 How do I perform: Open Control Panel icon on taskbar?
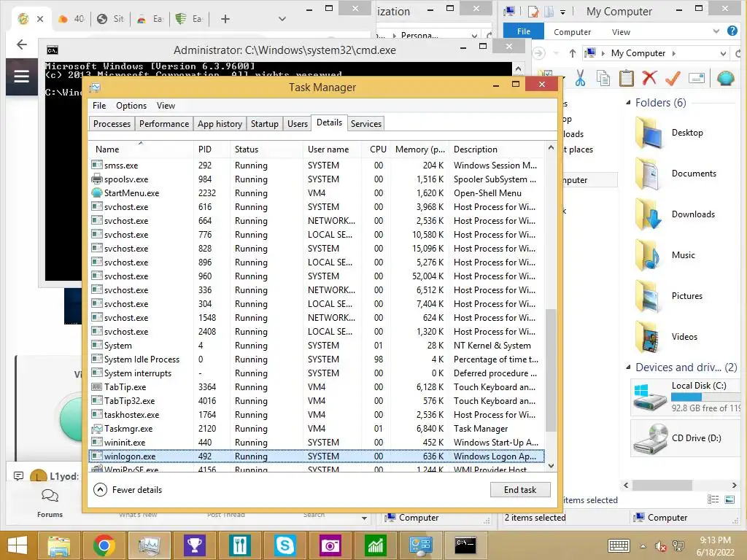(420, 545)
